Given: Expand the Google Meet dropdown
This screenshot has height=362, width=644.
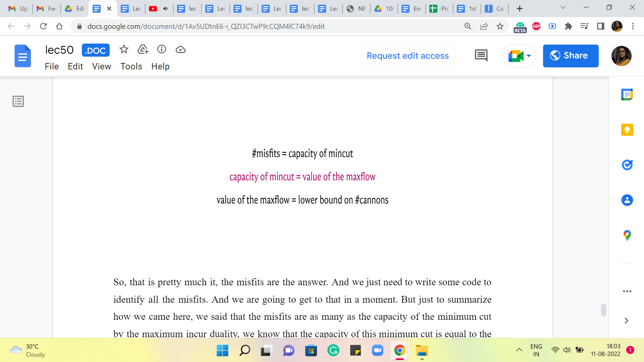Looking at the screenshot, I should pos(529,56).
